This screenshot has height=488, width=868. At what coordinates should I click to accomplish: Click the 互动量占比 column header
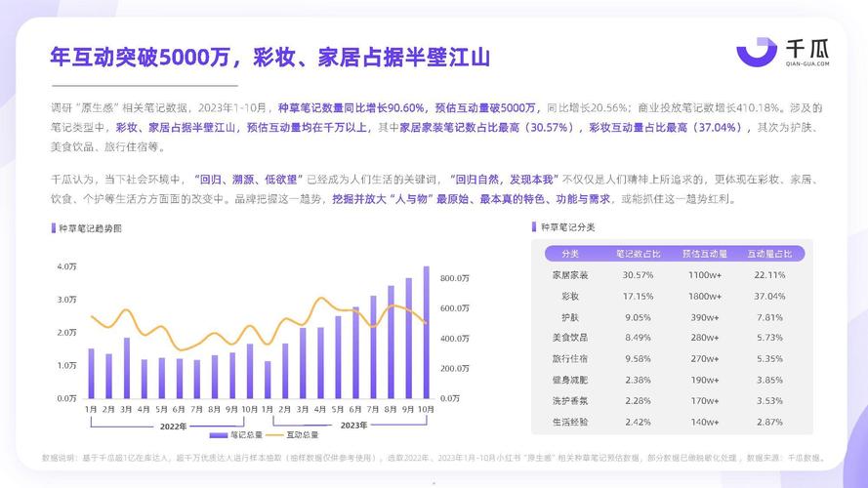pos(769,253)
